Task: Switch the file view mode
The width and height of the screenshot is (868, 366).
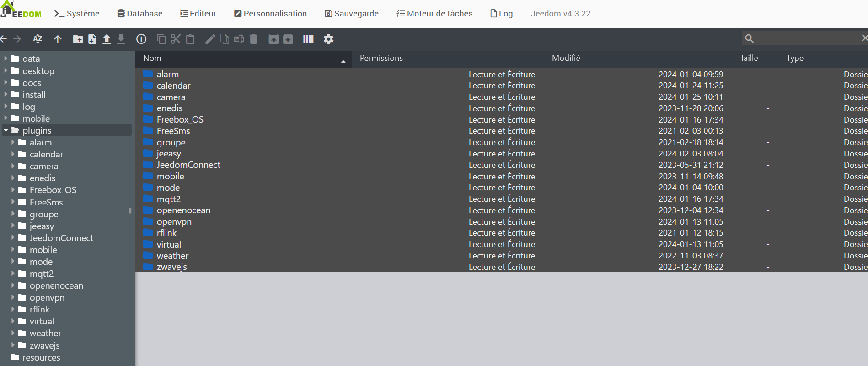Action: tap(308, 39)
